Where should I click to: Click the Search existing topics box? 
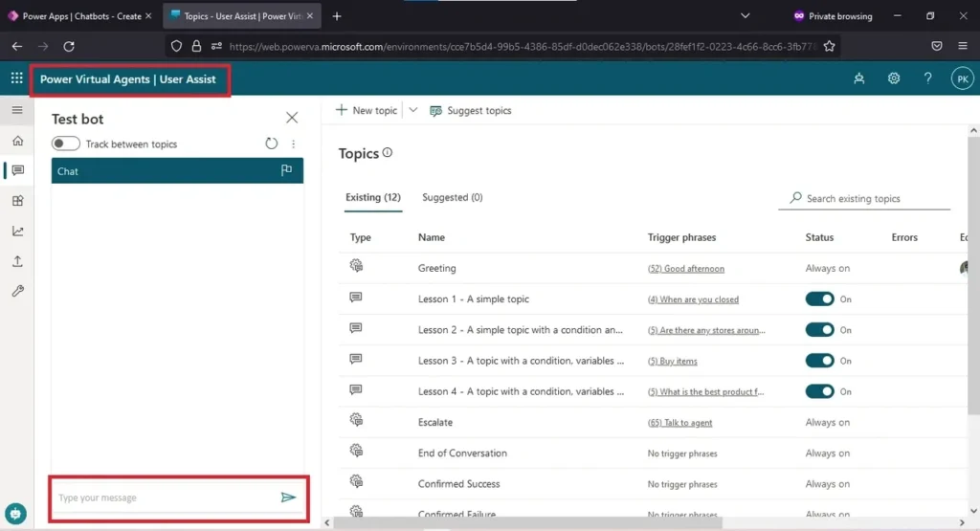(864, 198)
